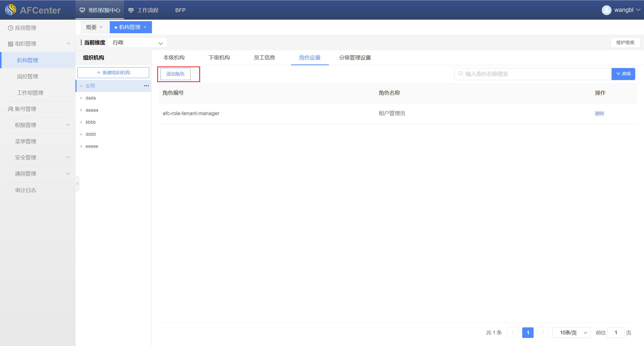
Task: Click the 租户管理员 role name cell
Action: 392,113
